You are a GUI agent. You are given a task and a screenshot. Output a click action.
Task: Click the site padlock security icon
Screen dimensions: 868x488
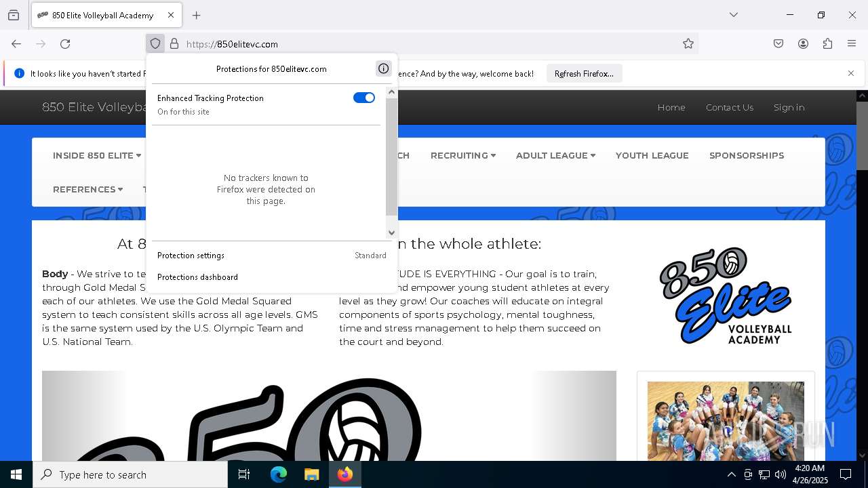coord(174,44)
